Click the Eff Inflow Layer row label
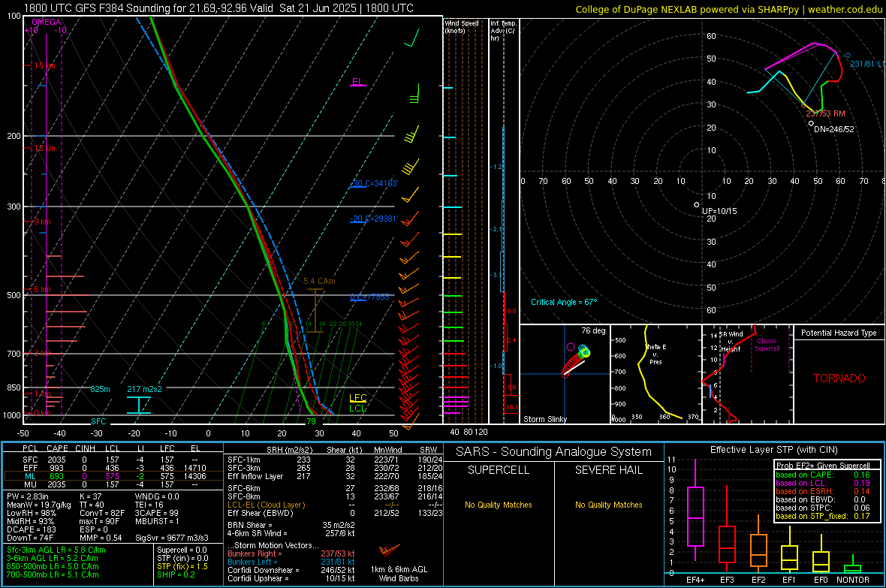 (x=255, y=476)
